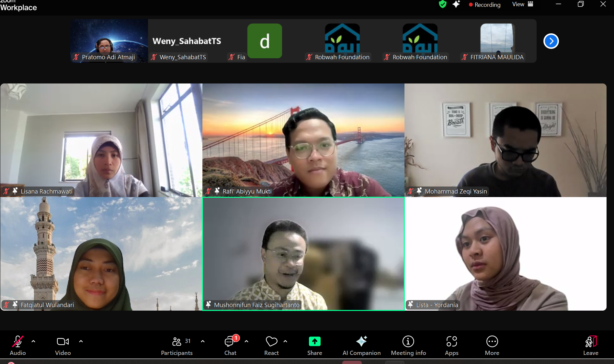Toggle camera with Video button
This screenshot has height=364, width=614.
coord(63,345)
